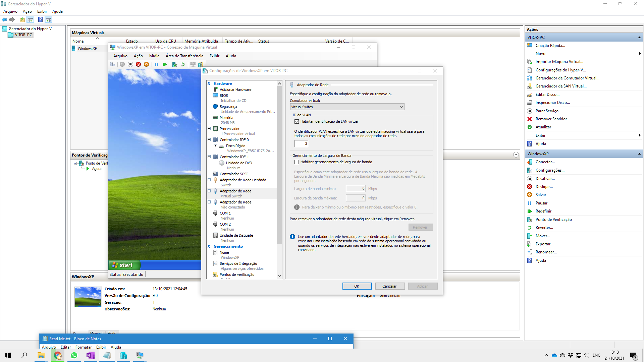Click inside the VLAN ID input field
Screen dimensions: 644x362
coord(301,143)
